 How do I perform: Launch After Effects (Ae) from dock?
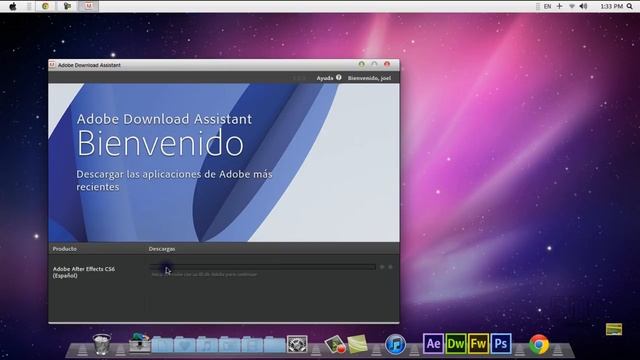coord(433,344)
